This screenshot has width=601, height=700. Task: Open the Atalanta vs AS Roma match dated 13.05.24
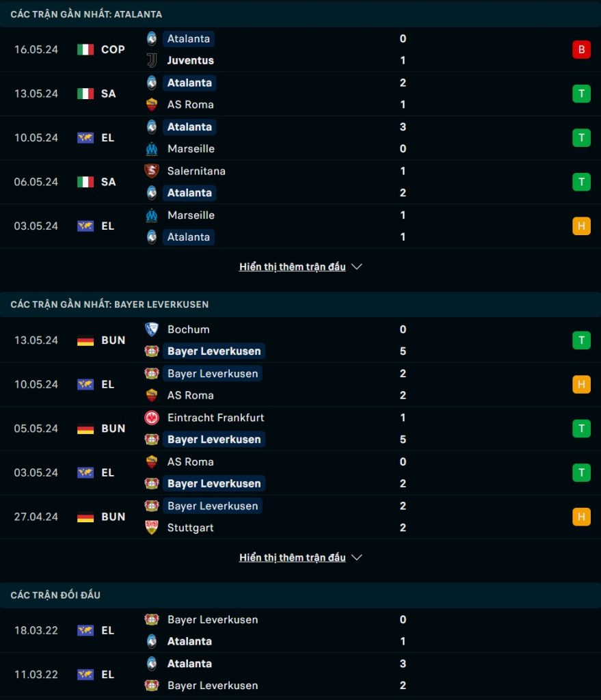pyautogui.click(x=301, y=94)
